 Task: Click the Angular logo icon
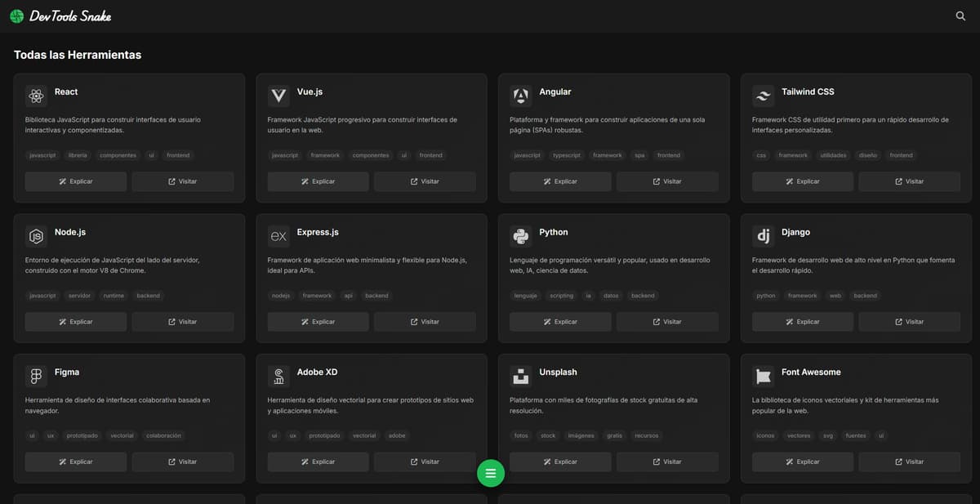click(520, 96)
